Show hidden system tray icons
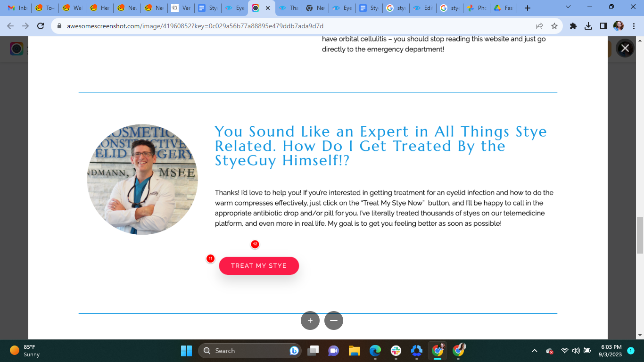The width and height of the screenshot is (644, 362). click(x=535, y=351)
